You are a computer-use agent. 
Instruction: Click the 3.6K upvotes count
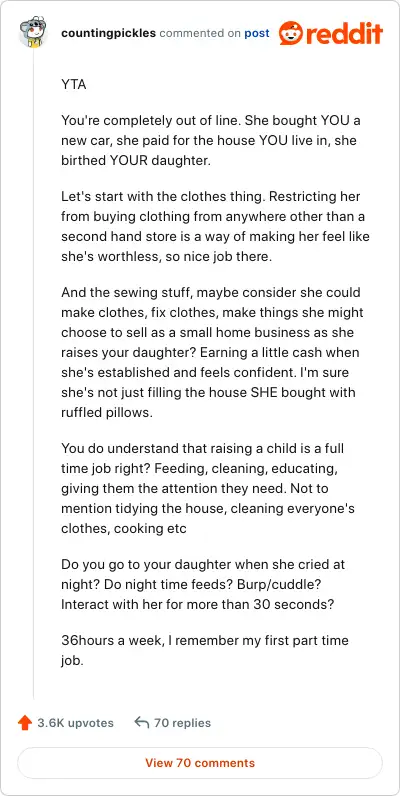pyautogui.click(x=76, y=722)
